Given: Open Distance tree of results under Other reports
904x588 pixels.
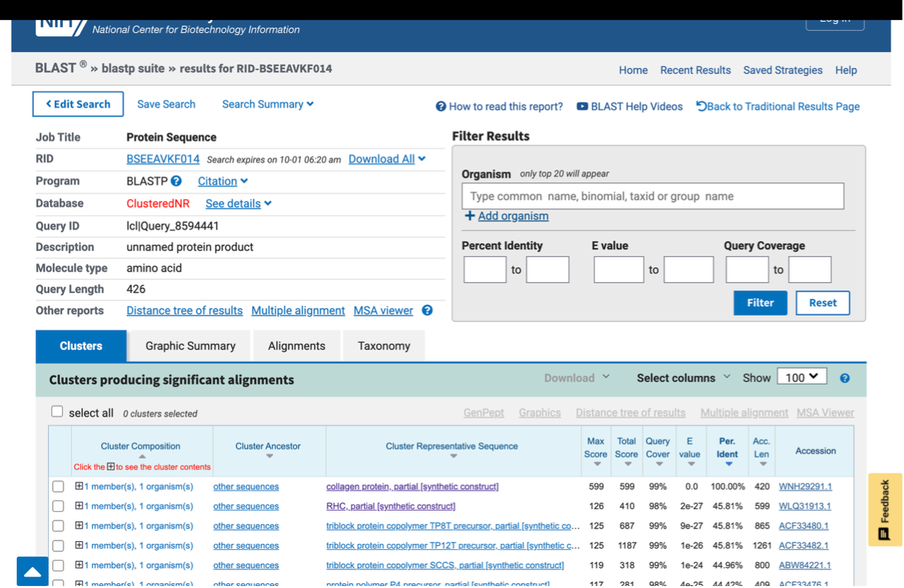Looking at the screenshot, I should (x=184, y=311).
